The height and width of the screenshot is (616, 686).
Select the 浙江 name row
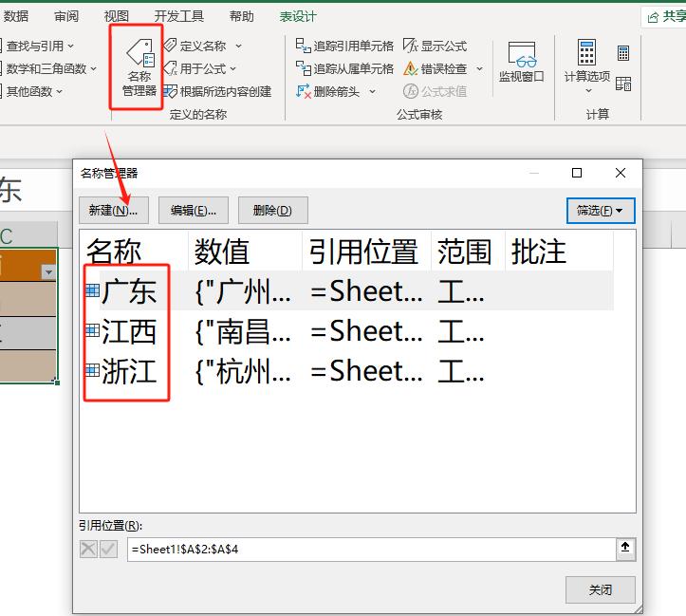pyautogui.click(x=350, y=371)
